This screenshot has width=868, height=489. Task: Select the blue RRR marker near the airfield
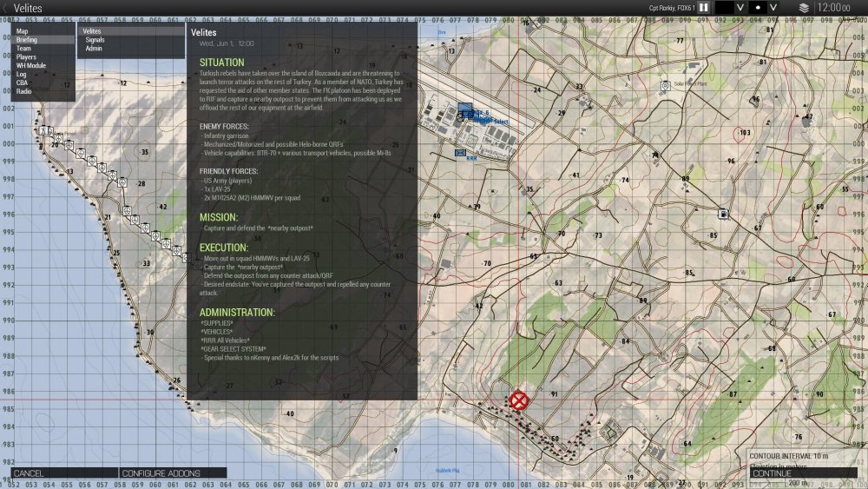tap(460, 153)
